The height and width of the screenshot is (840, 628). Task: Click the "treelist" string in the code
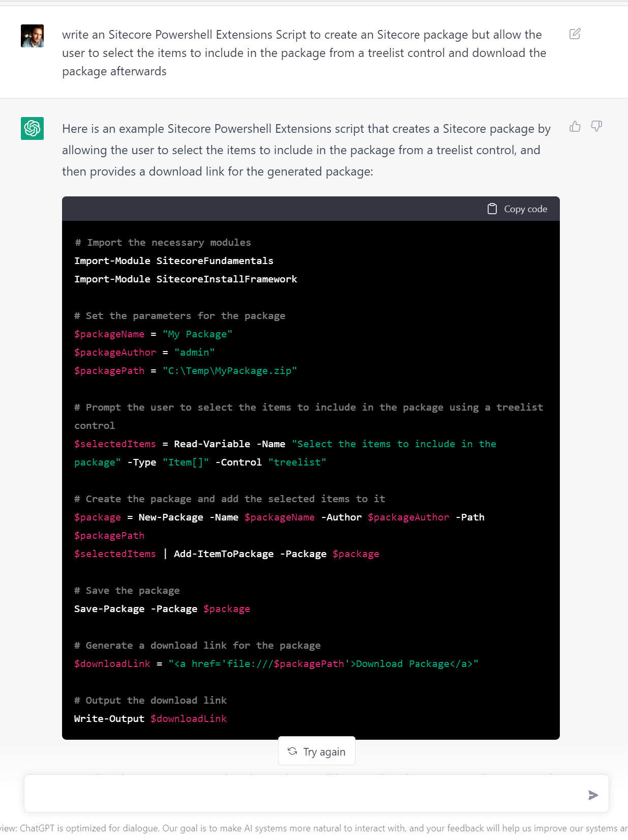pyautogui.click(x=297, y=462)
